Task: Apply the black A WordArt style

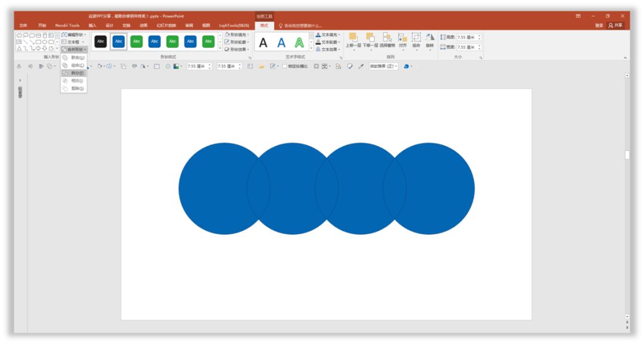Action: tap(264, 42)
